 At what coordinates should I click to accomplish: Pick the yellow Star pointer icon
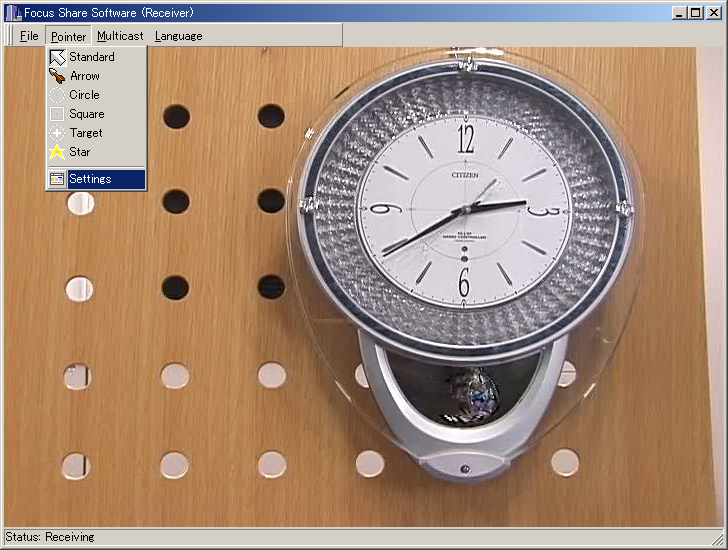click(x=57, y=152)
